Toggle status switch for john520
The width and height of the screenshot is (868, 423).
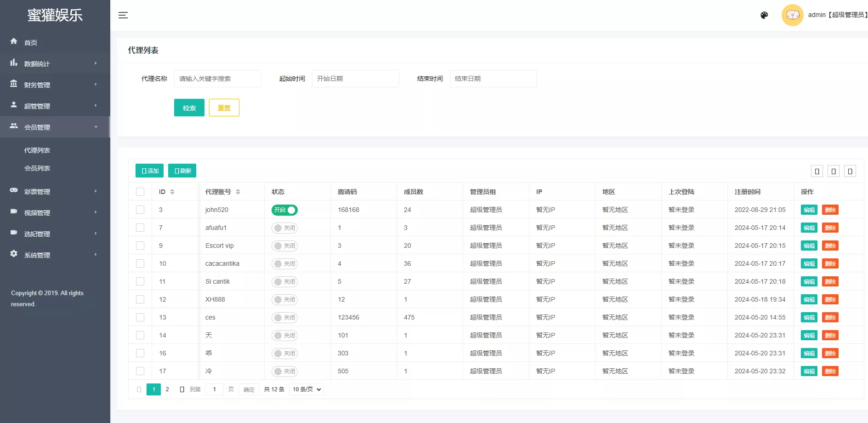click(284, 210)
